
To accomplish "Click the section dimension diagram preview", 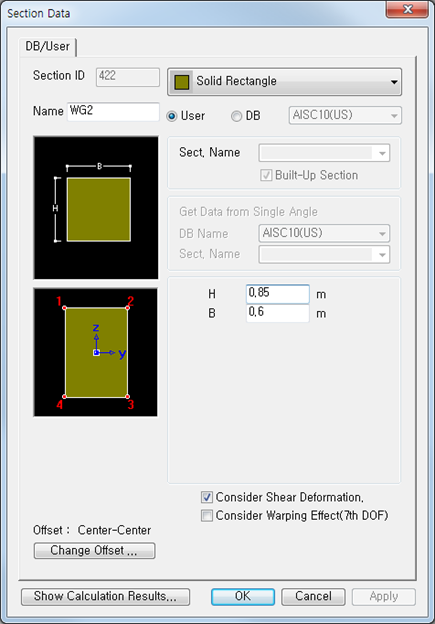I will 96,208.
